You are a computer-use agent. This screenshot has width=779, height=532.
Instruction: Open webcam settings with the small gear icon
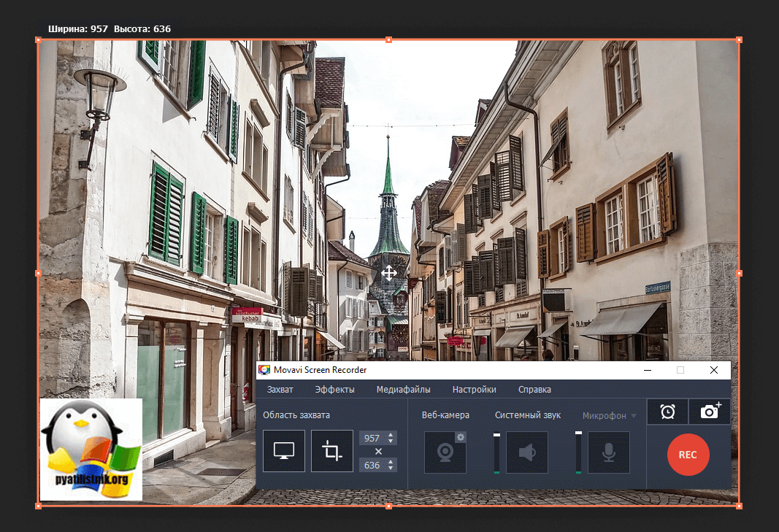pyautogui.click(x=461, y=437)
